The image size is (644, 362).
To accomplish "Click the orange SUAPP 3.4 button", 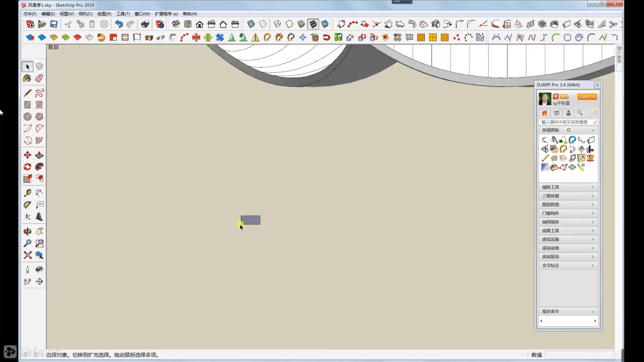I will tap(587, 97).
